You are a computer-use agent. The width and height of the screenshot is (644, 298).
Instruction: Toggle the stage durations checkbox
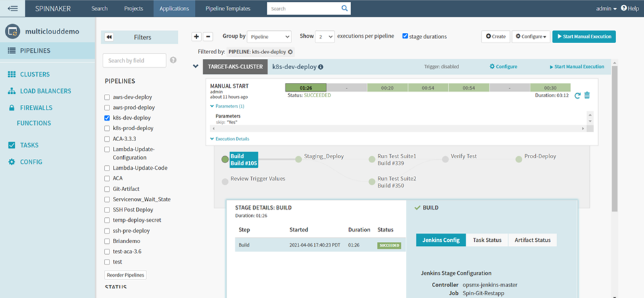(x=405, y=36)
